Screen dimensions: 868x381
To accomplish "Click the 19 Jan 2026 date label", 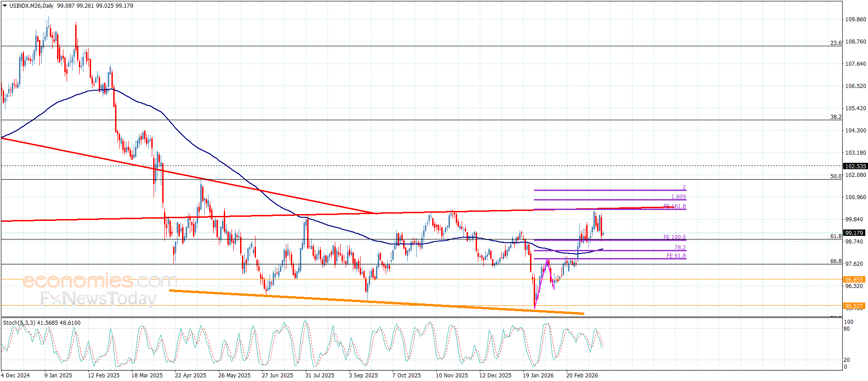I will 538,375.
